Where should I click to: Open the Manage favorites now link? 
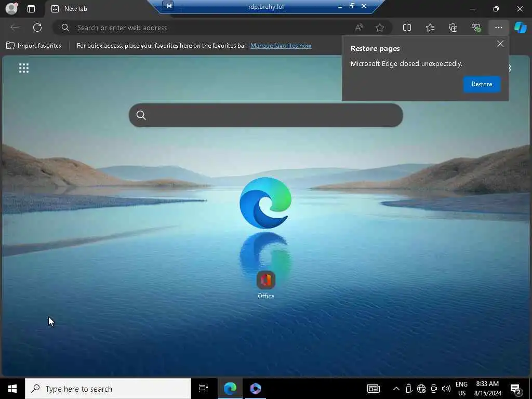[281, 46]
